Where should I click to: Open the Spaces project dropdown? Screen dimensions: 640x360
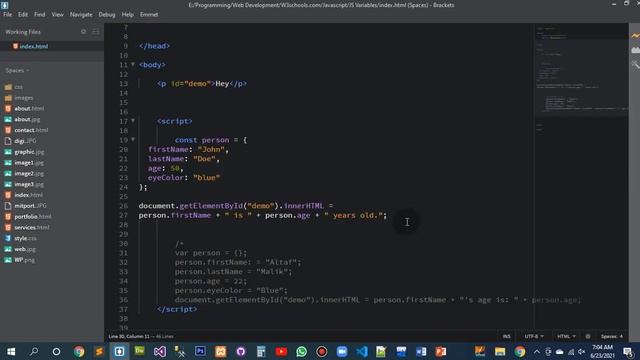17,71
